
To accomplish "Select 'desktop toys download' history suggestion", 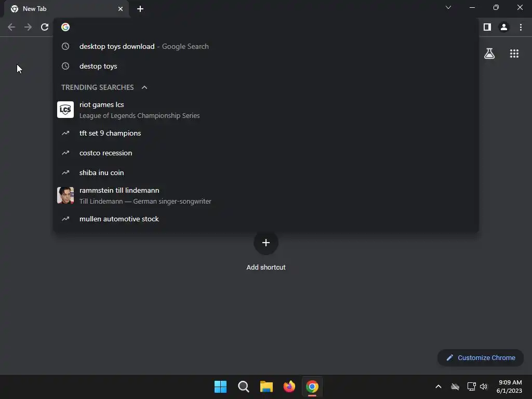I will (x=266, y=46).
